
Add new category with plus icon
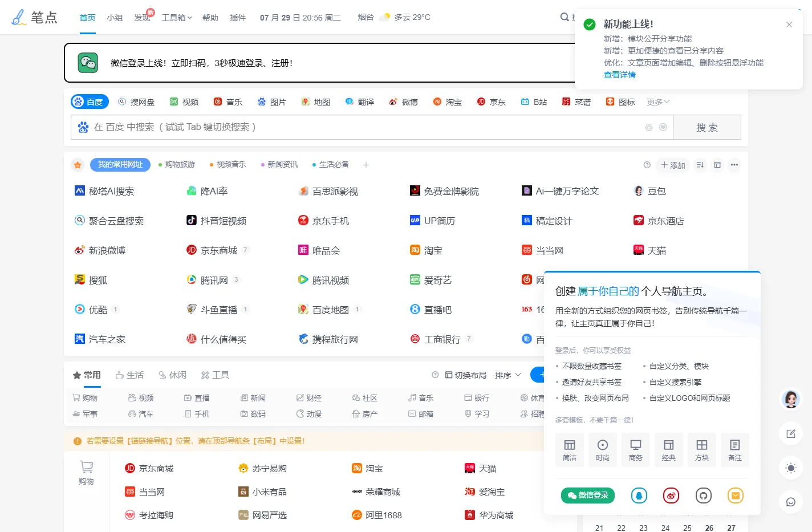(366, 165)
